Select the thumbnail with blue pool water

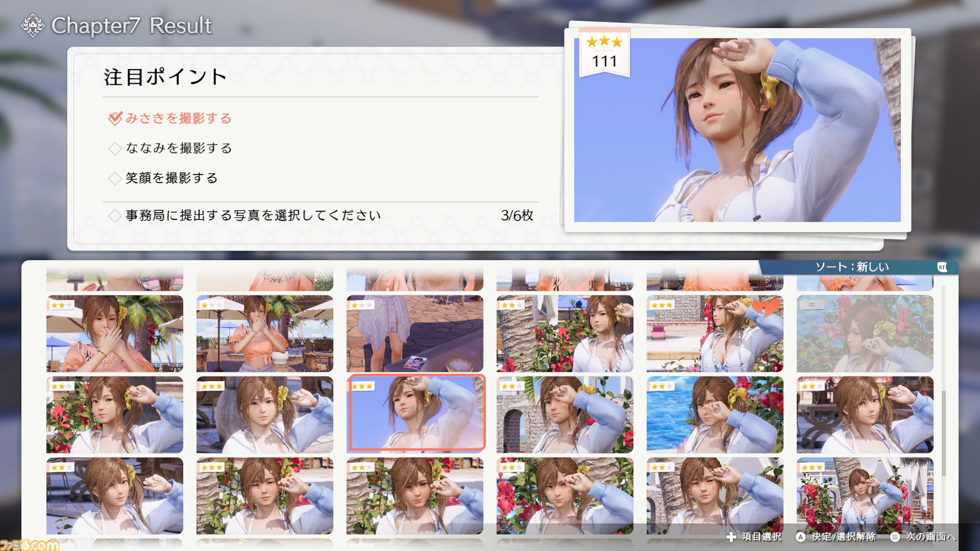point(715,415)
